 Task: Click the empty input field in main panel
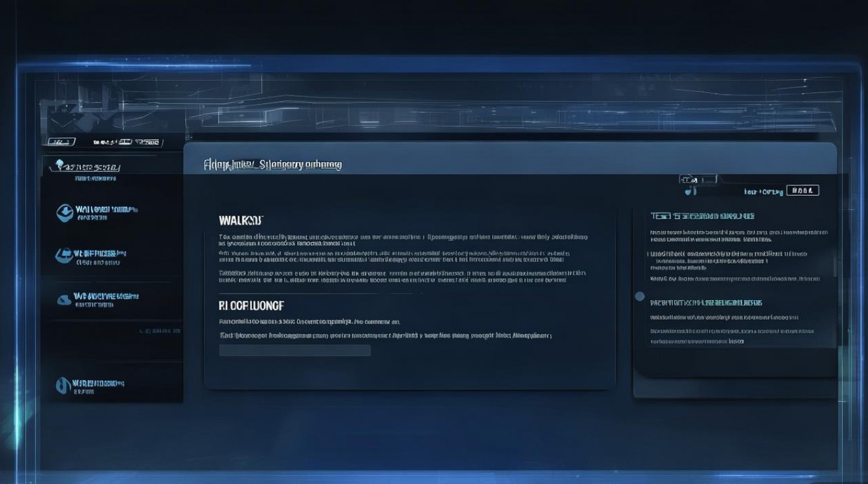point(294,350)
